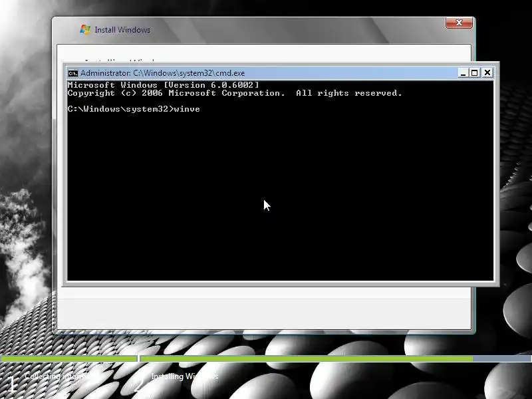Click the Collecting information progress bar
Screen dimensions: 532x399
tap(68, 358)
